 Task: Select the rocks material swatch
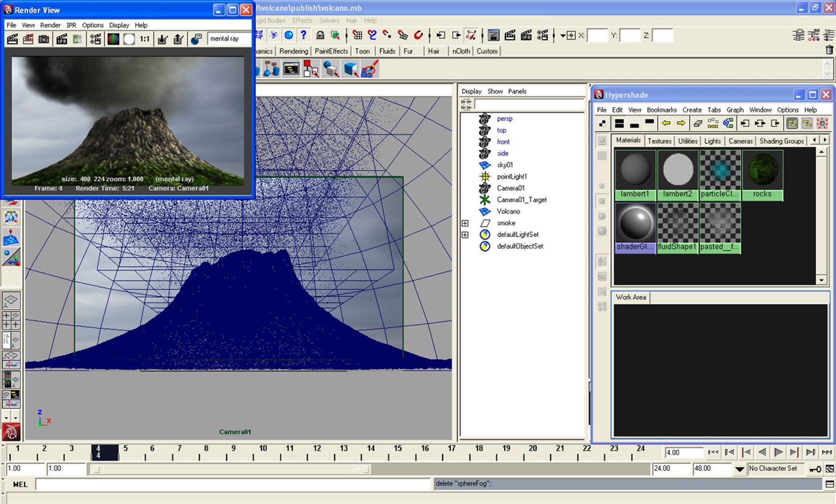click(762, 175)
